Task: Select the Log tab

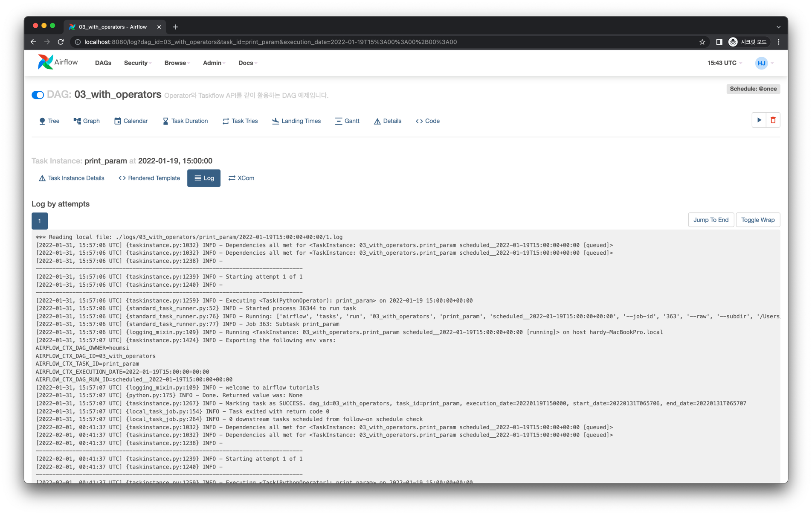Action: (x=204, y=178)
